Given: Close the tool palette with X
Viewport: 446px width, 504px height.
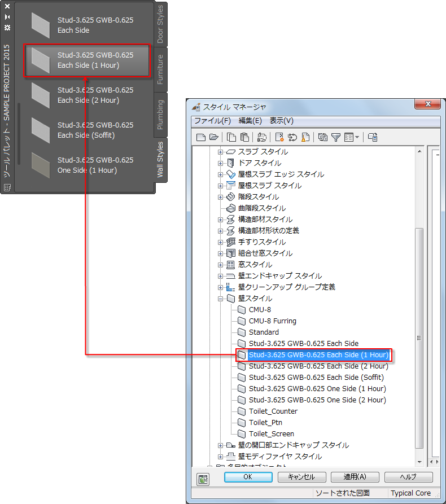Looking at the screenshot, I should [7, 6].
